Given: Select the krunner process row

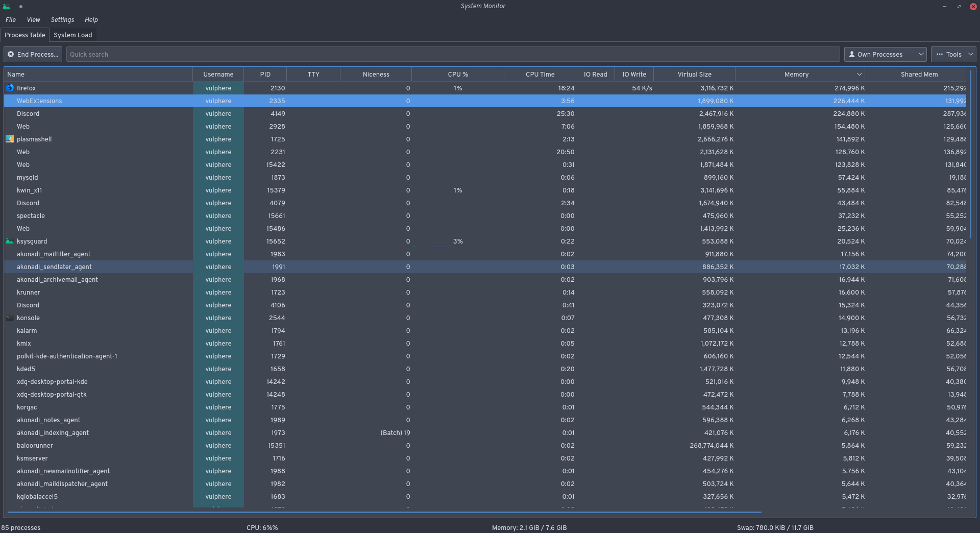Looking at the screenshot, I should 486,292.
